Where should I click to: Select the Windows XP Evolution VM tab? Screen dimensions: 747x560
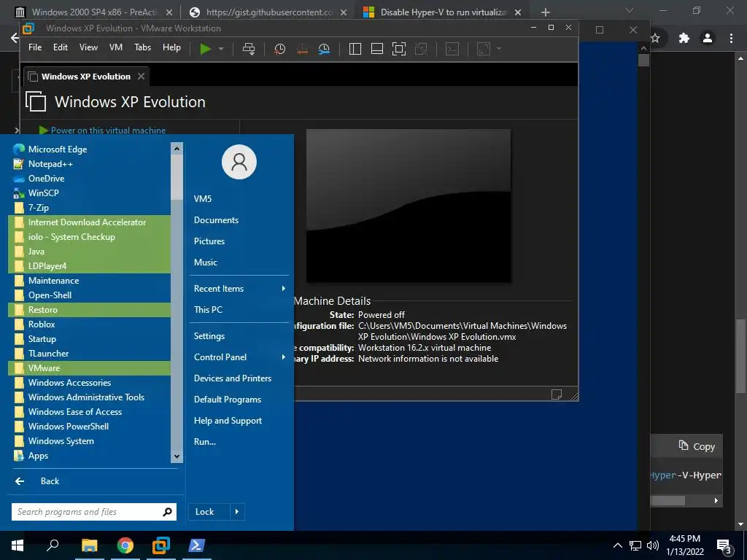86,76
